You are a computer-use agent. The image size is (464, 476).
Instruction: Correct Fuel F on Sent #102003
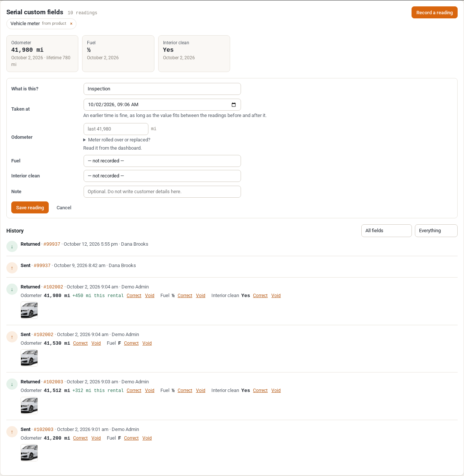(131, 438)
